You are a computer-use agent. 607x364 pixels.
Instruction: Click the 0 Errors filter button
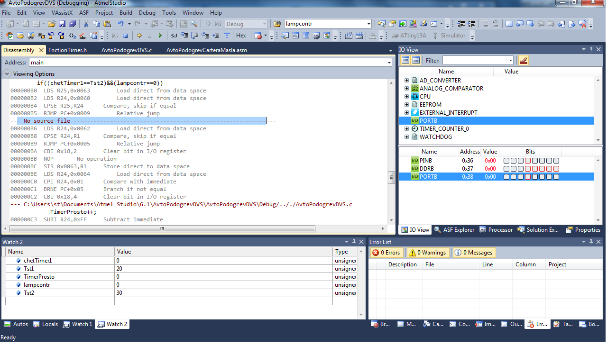(x=386, y=253)
